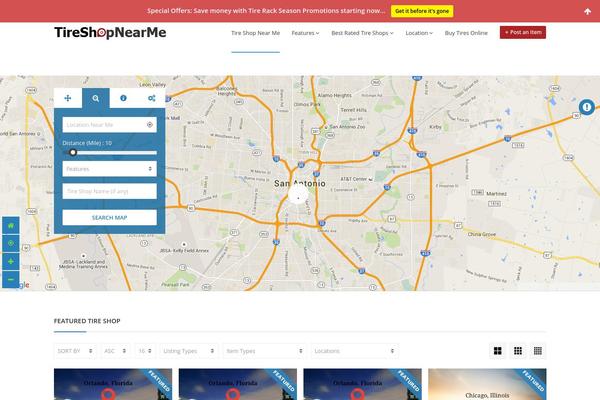Click the TireShopNearMe logo

[x=110, y=33]
